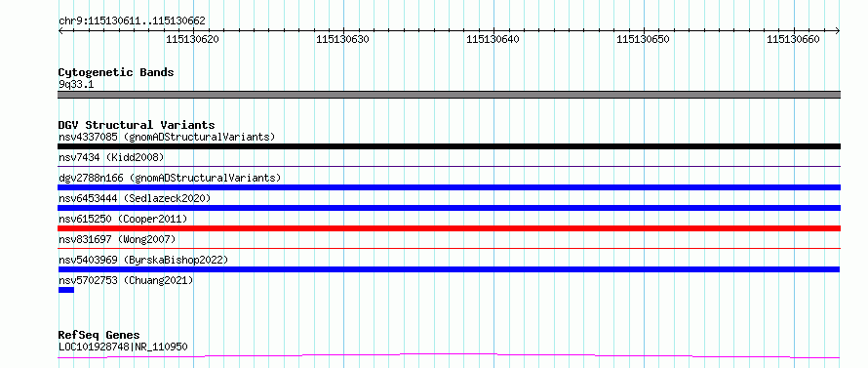Open variant nsv831697 (Wong2007) label
The image size is (868, 368).
point(117,239)
